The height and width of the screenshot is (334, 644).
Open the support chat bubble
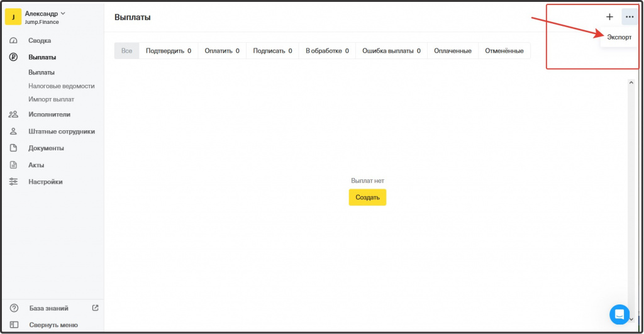619,314
